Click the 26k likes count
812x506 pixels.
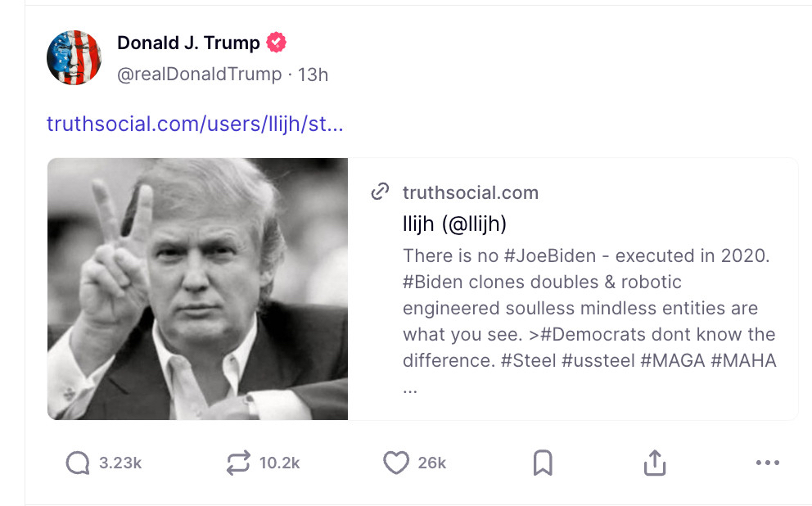[x=431, y=463]
